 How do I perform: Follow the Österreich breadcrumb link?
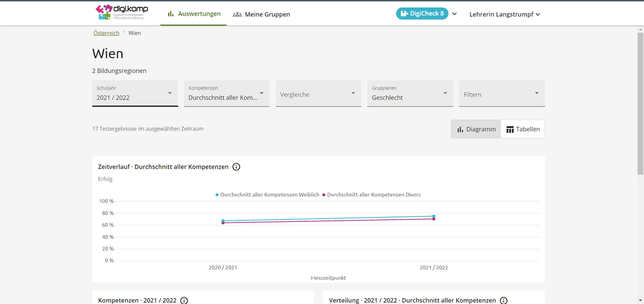point(106,33)
